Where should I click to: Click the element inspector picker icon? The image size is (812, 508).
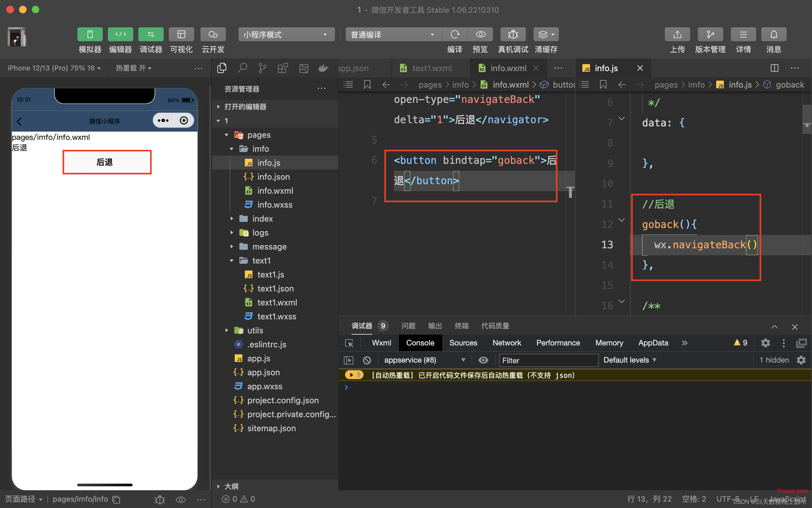point(349,343)
